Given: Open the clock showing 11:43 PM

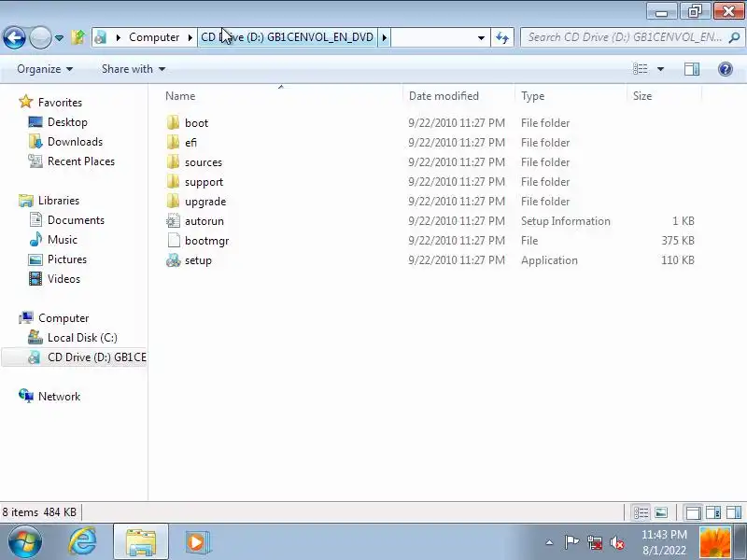Looking at the screenshot, I should coord(664,542).
